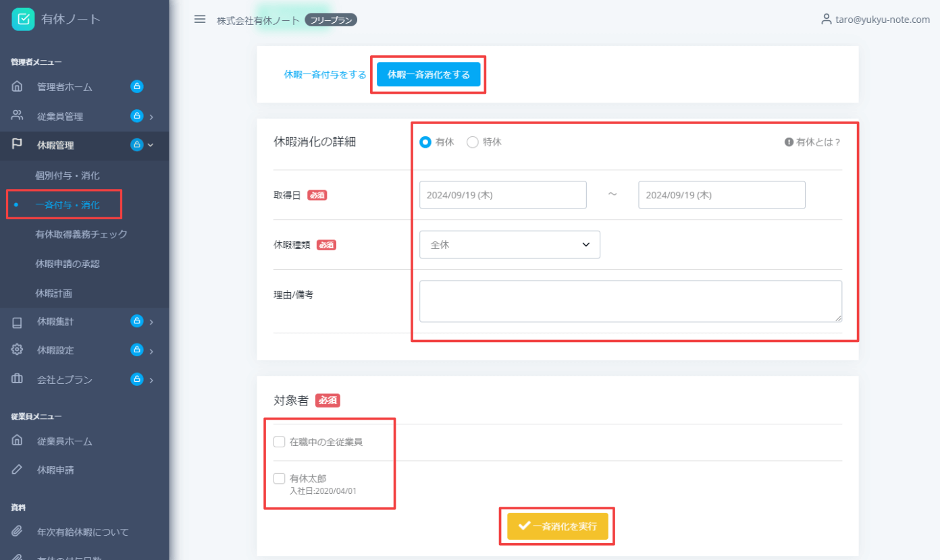This screenshot has height=560, width=940.
Task: Click the 休暇一斉付与をする link
Action: tap(325, 75)
